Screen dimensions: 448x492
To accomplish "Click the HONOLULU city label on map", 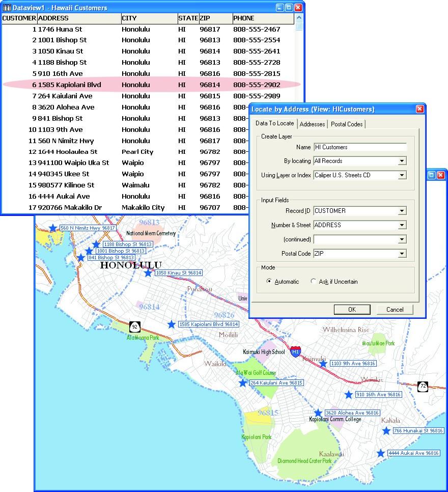I will [x=131, y=265].
